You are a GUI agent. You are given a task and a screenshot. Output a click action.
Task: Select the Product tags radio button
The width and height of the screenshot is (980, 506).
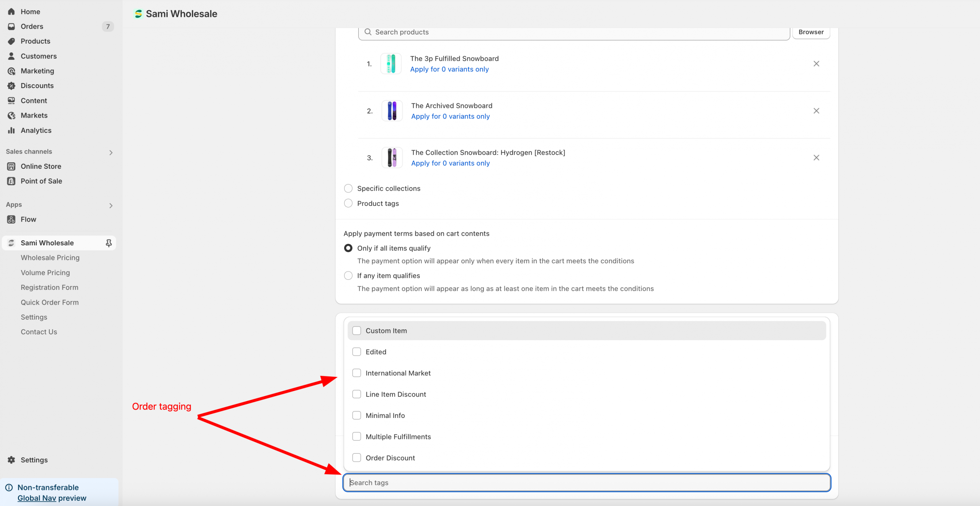pyautogui.click(x=348, y=203)
